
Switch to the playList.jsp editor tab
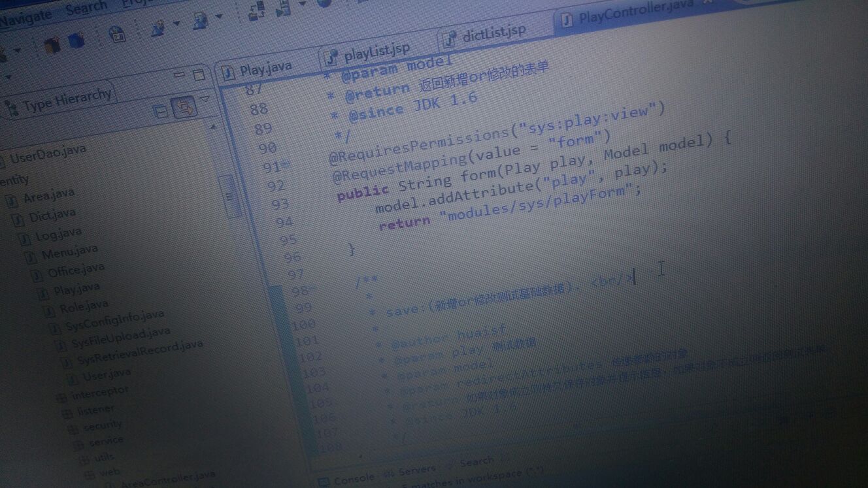[x=376, y=50]
